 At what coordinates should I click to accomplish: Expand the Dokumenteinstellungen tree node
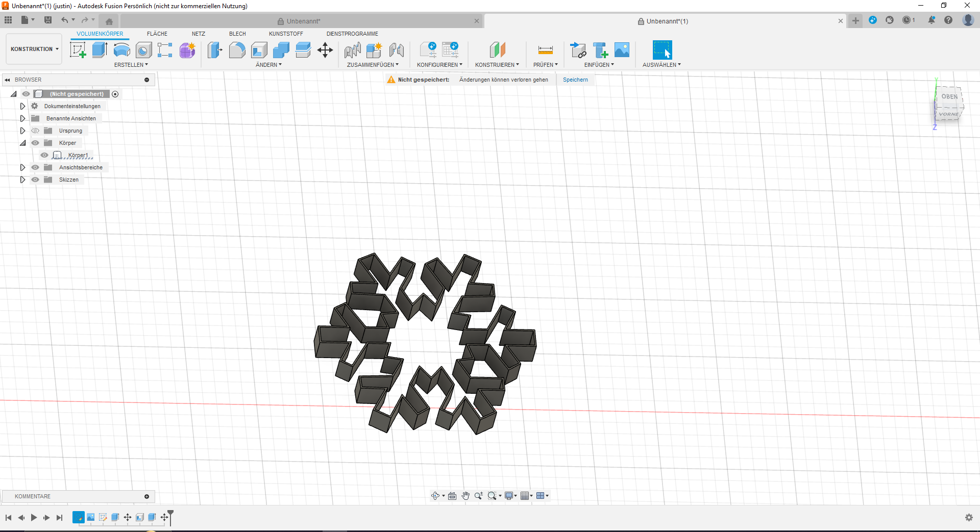[22, 106]
